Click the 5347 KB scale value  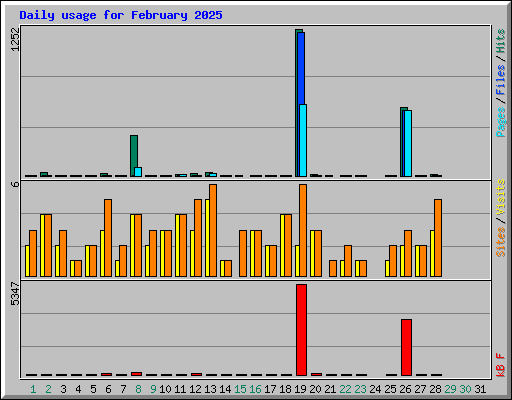(15, 294)
